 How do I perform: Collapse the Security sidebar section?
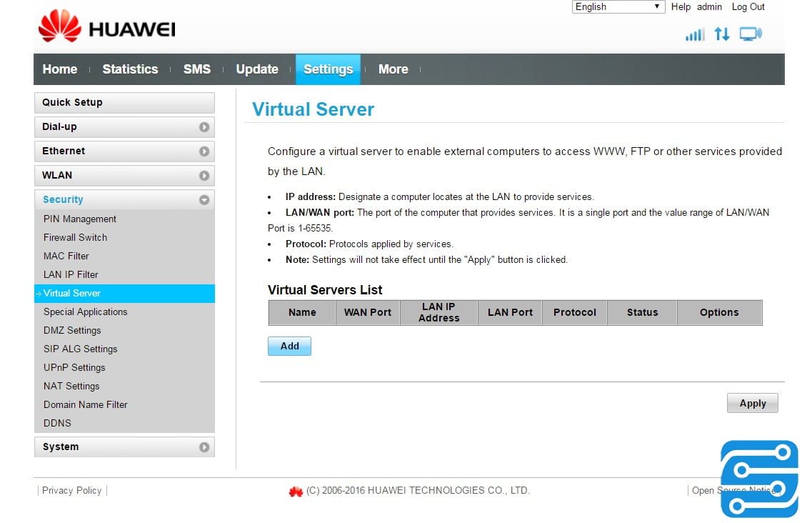pos(124,200)
